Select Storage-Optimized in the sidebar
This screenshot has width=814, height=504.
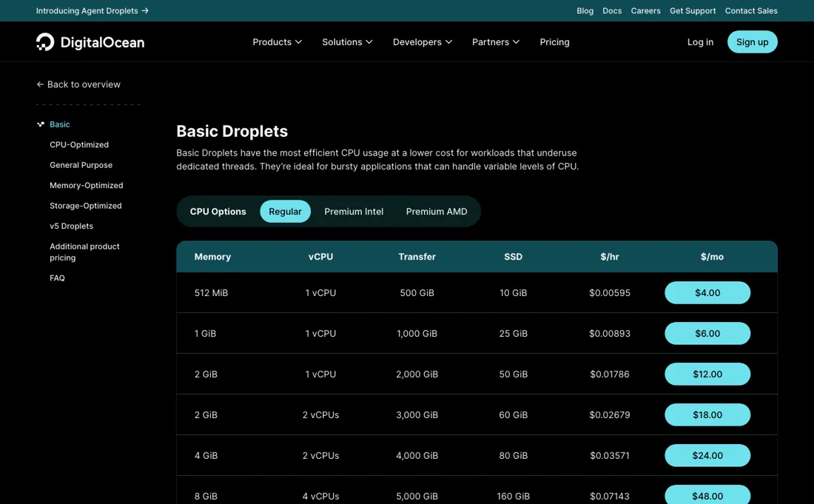point(86,206)
